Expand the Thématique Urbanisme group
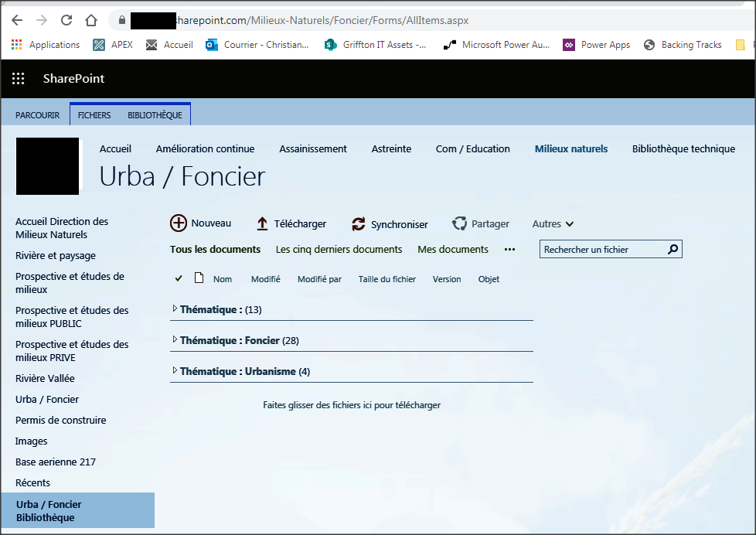This screenshot has width=756, height=535. tap(175, 370)
